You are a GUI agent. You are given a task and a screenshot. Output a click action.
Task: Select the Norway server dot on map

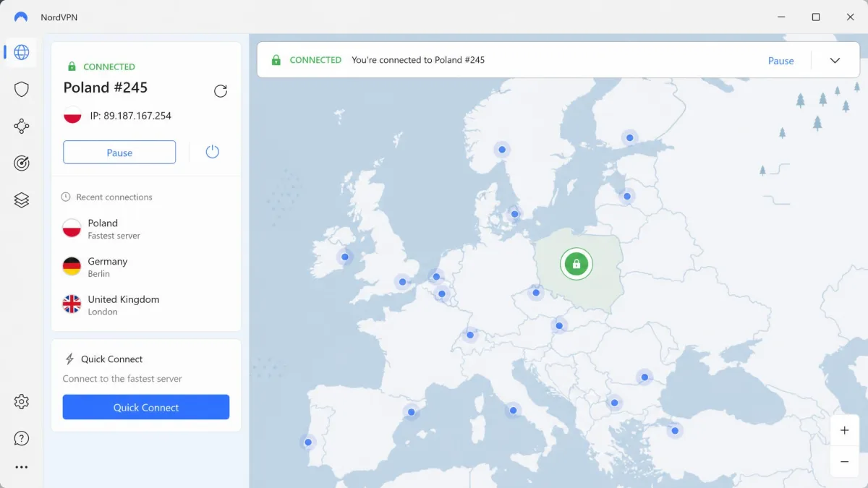[x=501, y=150]
